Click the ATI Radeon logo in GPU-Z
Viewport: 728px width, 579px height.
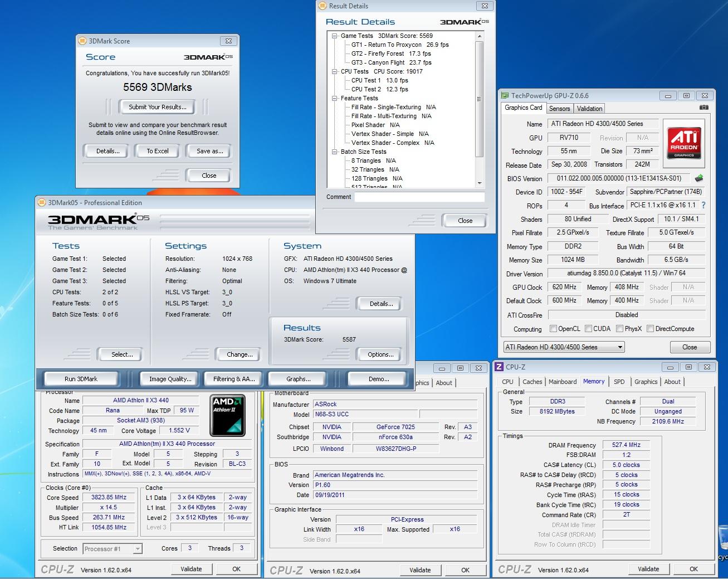683,143
